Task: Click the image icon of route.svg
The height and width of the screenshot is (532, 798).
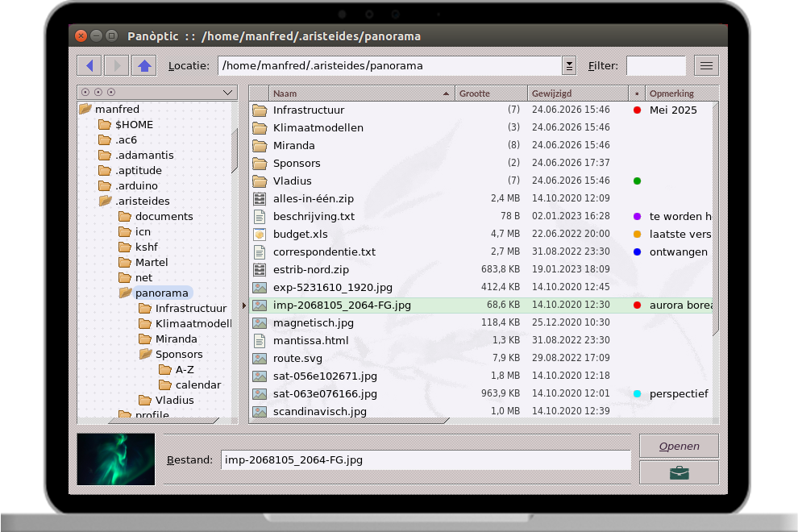Action: coord(260,359)
